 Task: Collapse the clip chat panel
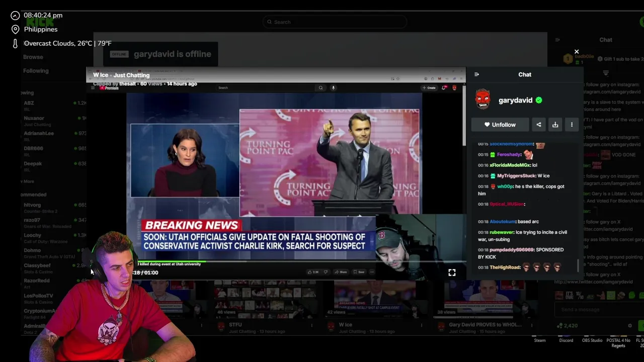(x=476, y=74)
